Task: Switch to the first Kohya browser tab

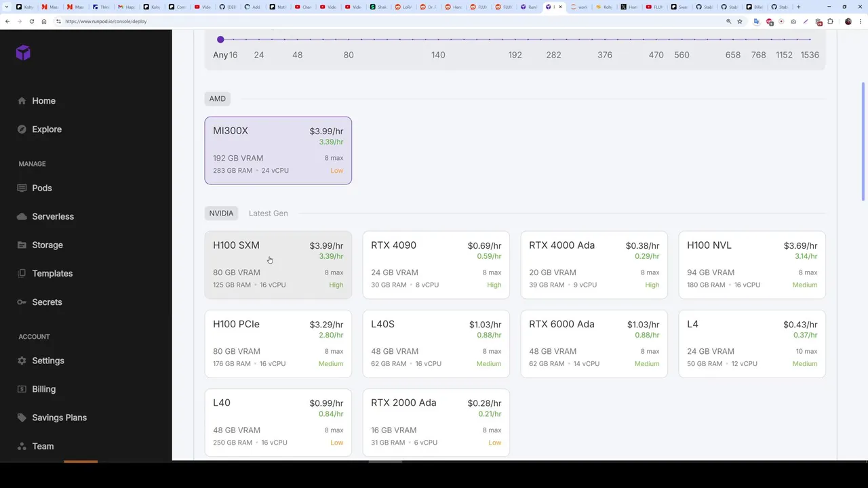Action: pyautogui.click(x=25, y=7)
